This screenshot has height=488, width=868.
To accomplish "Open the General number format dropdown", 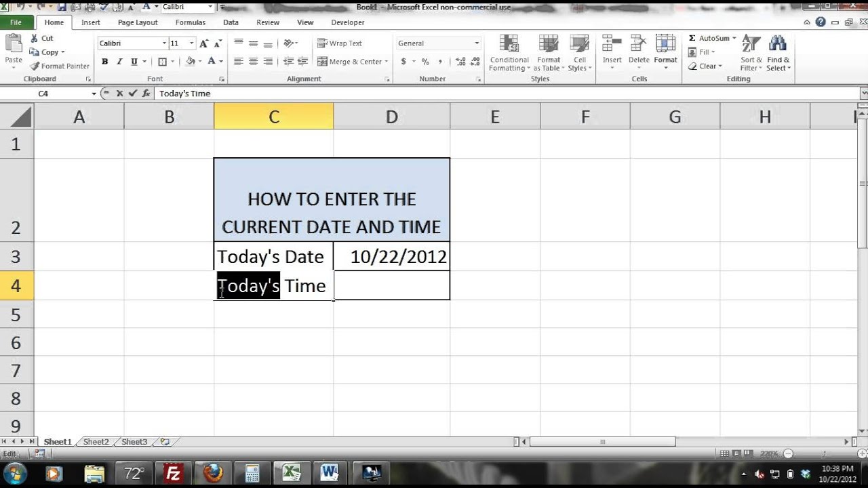I will (x=477, y=43).
